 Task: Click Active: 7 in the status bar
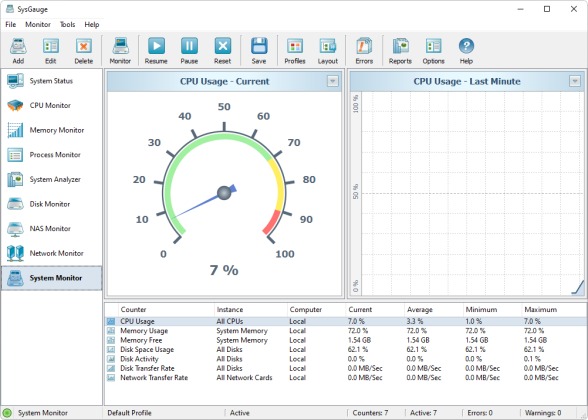(x=423, y=413)
